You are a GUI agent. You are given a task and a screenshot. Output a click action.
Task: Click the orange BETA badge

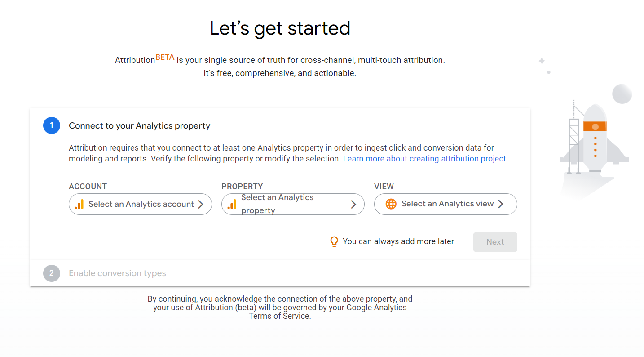coord(165,57)
